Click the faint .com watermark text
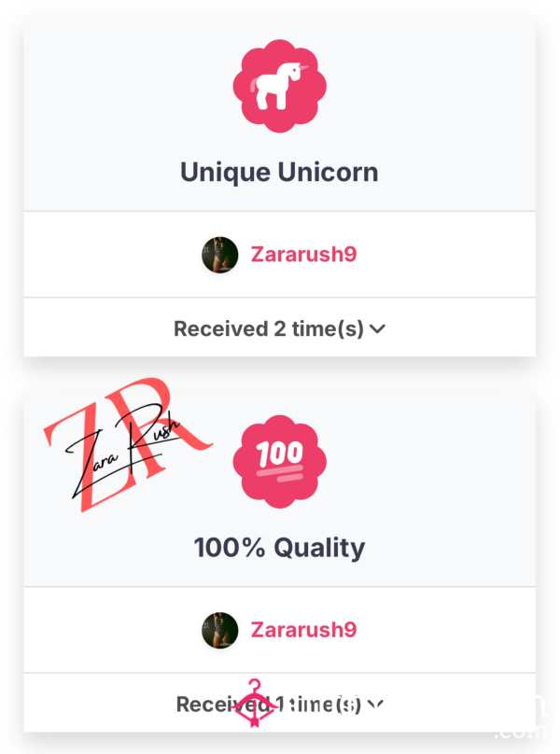Image resolution: width=560 pixels, height=754 pixels. tap(521, 732)
